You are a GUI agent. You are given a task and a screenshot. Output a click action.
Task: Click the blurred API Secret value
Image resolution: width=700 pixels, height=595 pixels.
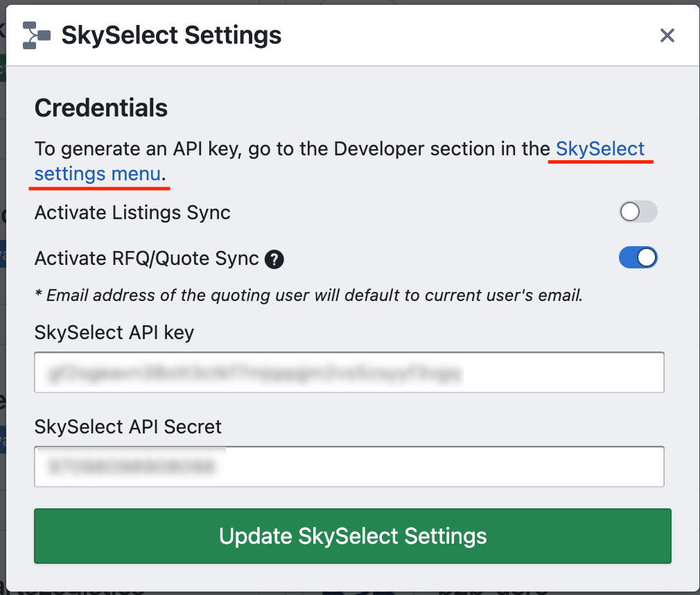pyautogui.click(x=130, y=467)
